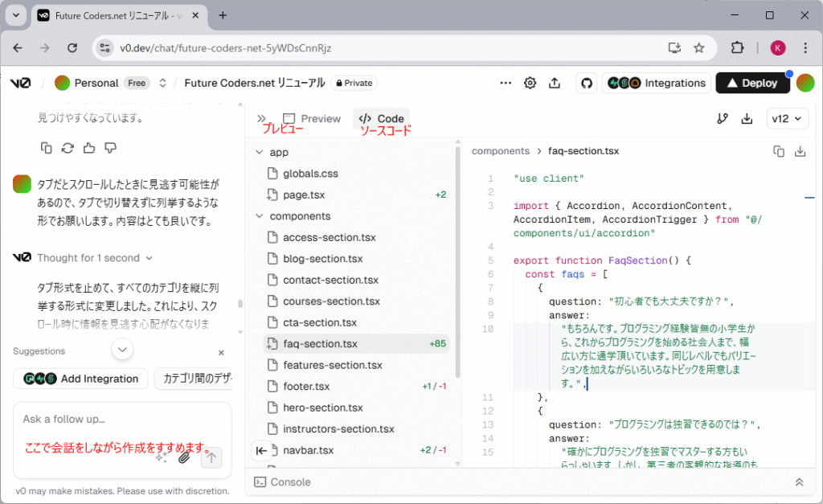Viewport: 823px width, 504px height.
Task: Open courses-section.tsx file
Action: [331, 301]
